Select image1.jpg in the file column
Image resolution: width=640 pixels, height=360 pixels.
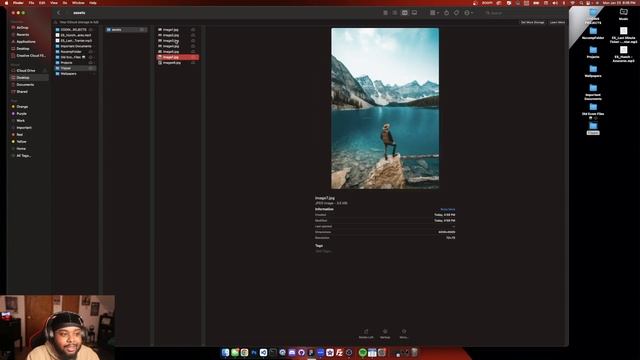[x=177, y=29]
